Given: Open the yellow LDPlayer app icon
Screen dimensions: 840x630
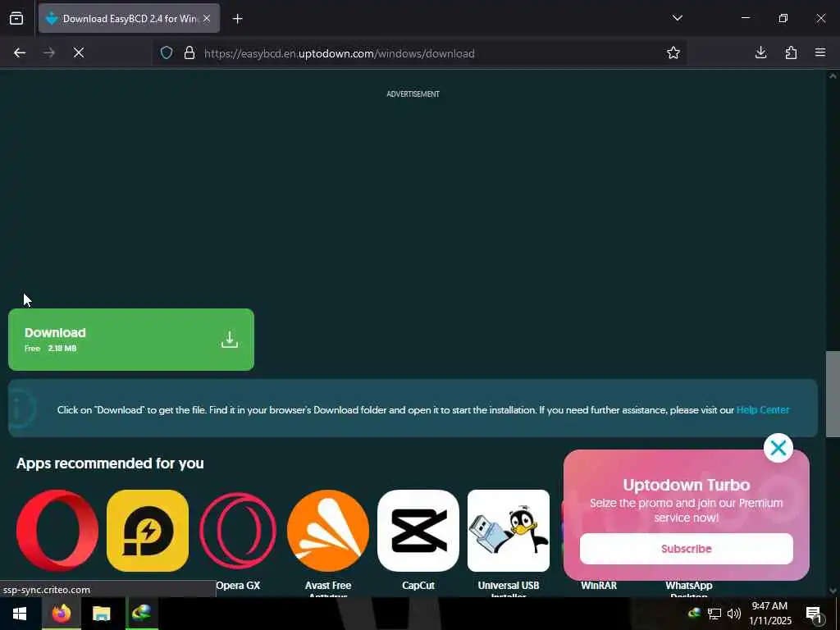Looking at the screenshot, I should [x=148, y=531].
